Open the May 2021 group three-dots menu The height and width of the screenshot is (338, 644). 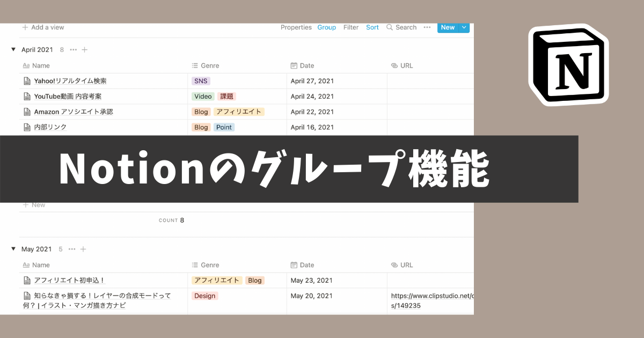(72, 249)
